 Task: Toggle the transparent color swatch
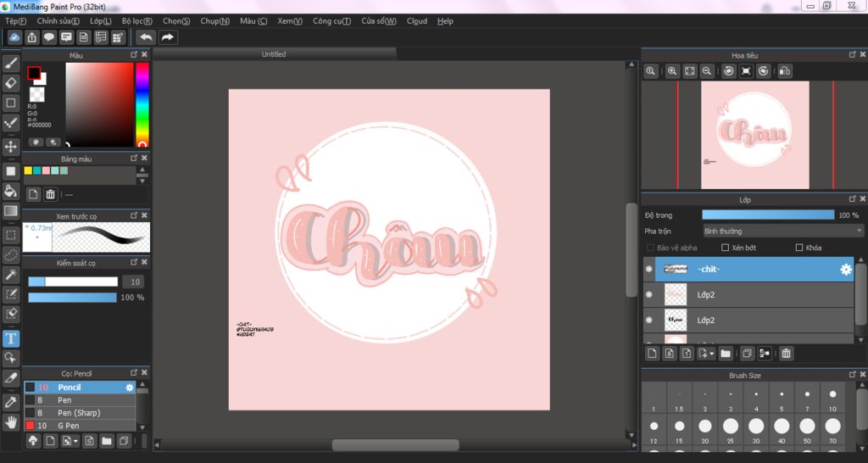click(x=36, y=93)
